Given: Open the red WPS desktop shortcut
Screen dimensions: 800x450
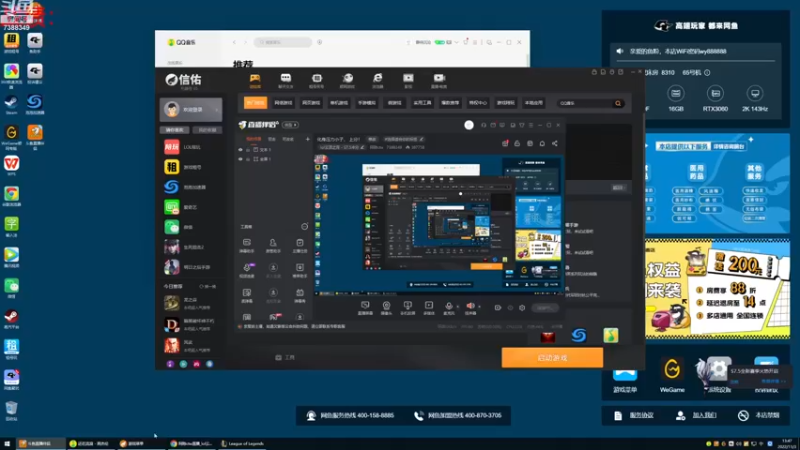Looking at the screenshot, I should coord(11,166).
